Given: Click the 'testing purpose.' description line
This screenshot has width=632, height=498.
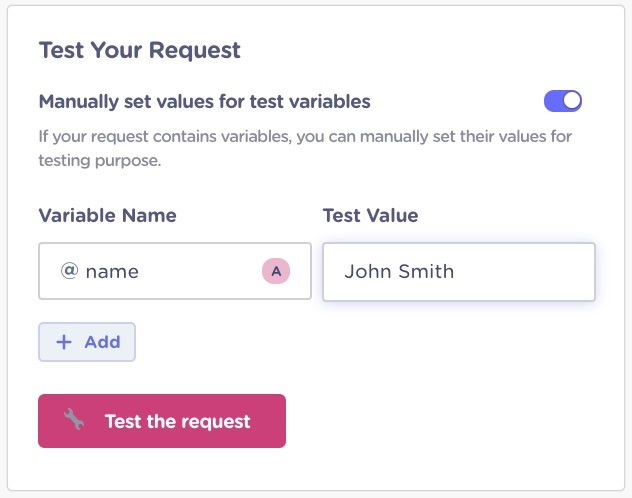Looking at the screenshot, I should (x=100, y=161).
